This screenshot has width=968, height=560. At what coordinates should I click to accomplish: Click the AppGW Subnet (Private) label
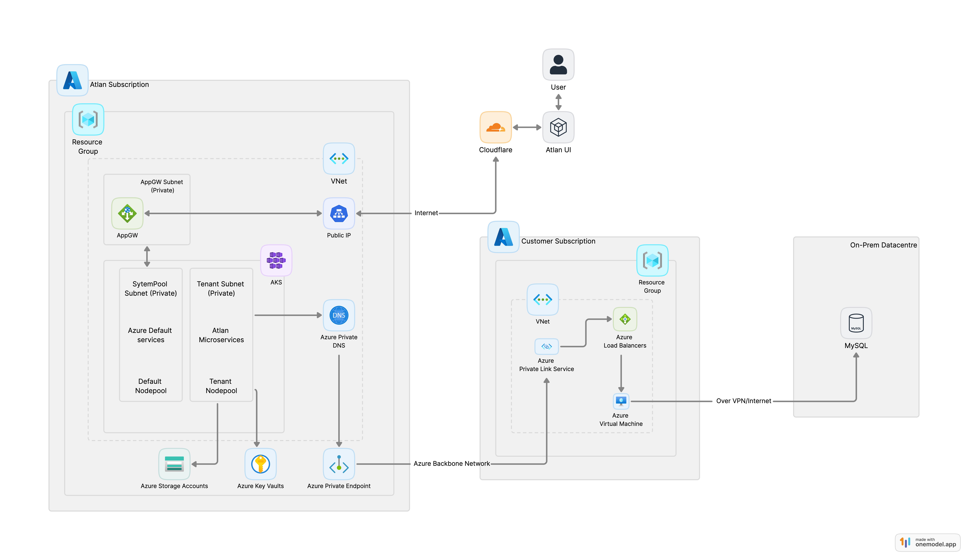pyautogui.click(x=162, y=186)
